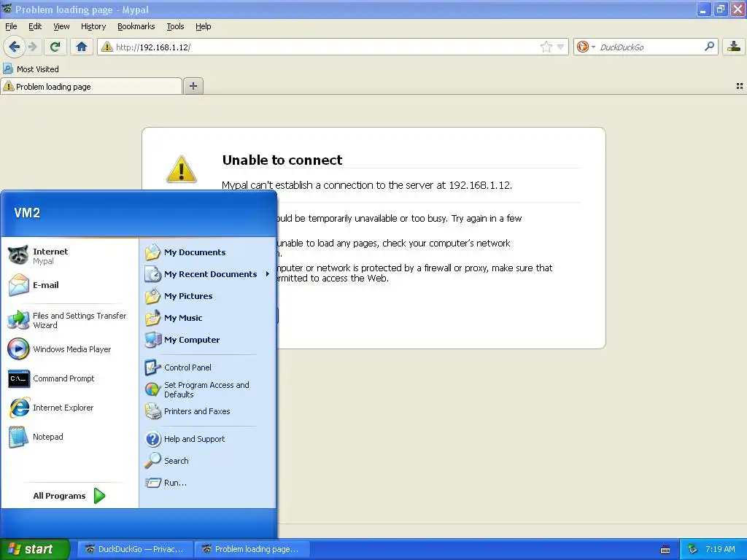
Task: Expand All Programs
Action: (x=69, y=496)
